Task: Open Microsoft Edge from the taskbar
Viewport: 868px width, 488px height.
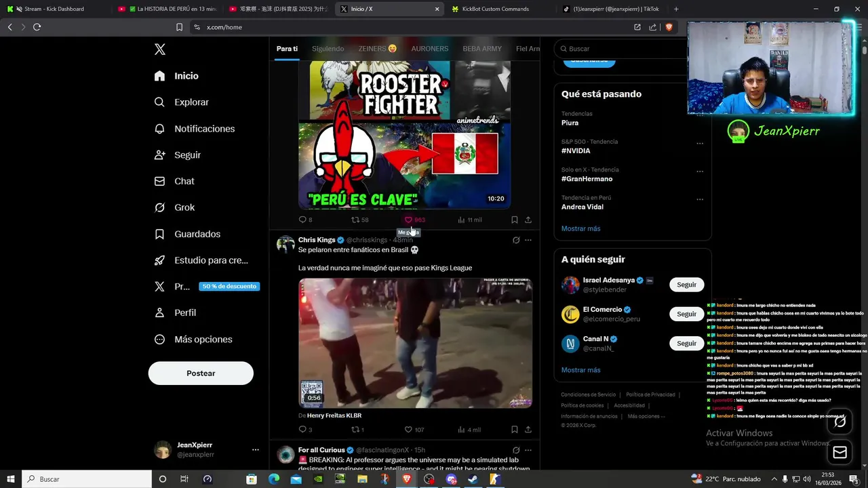Action: [x=274, y=479]
